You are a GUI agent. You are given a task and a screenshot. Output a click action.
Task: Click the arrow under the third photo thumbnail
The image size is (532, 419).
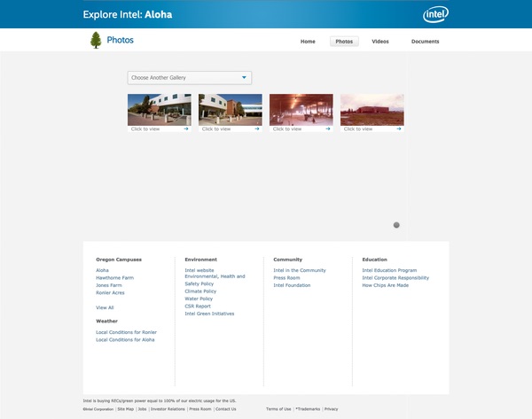[x=328, y=128]
